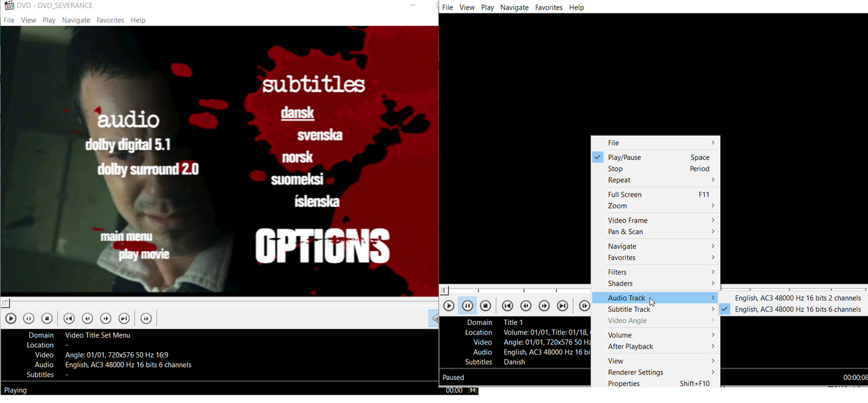Expand Renderer Settings submenu
The image size is (868, 403).
(x=655, y=372)
